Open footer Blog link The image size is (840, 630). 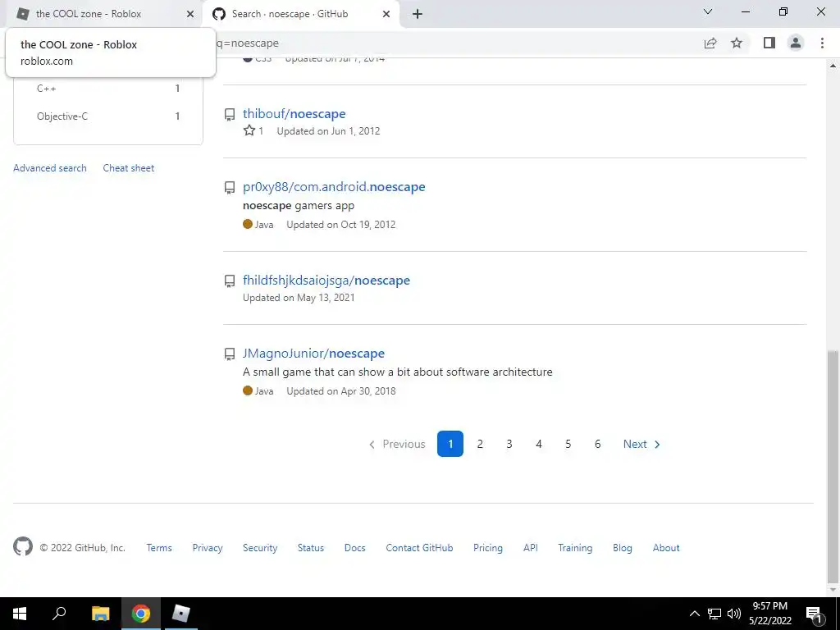click(x=622, y=547)
